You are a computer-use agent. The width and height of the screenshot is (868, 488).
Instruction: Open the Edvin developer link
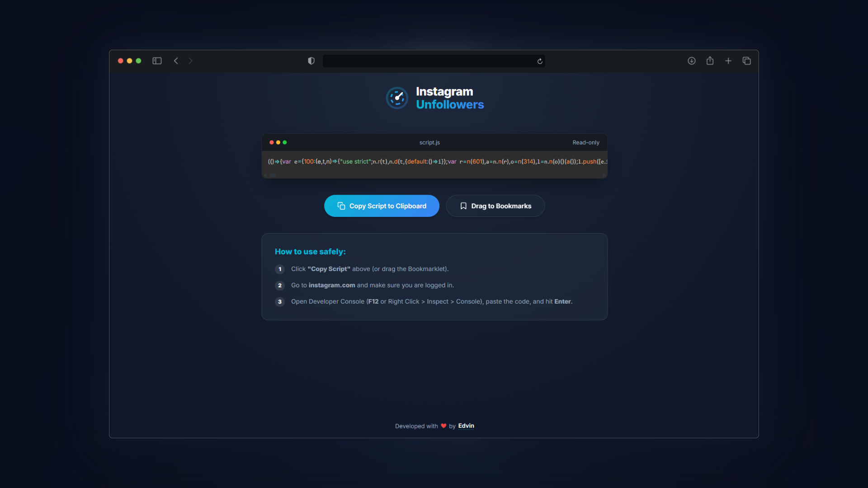[x=466, y=426]
